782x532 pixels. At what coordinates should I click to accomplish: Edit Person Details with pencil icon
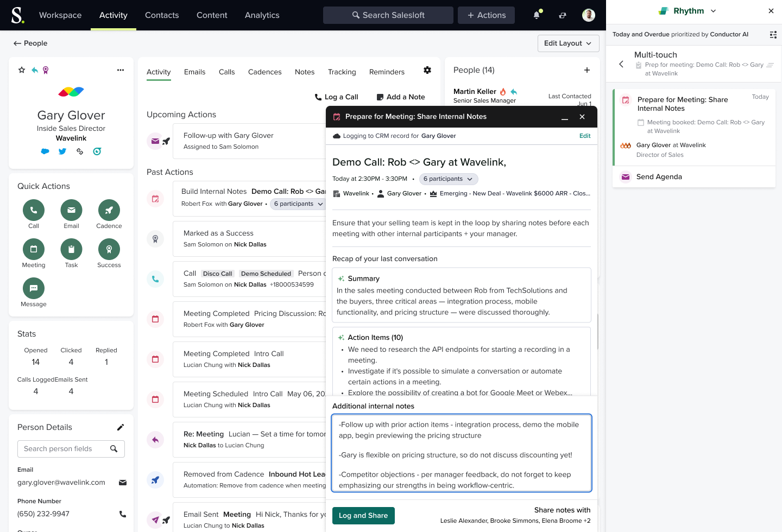tap(121, 427)
